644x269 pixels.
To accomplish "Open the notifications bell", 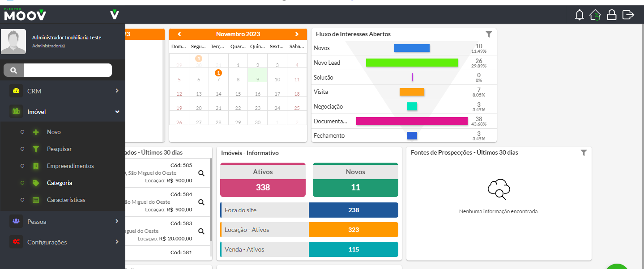I will pyautogui.click(x=580, y=15).
